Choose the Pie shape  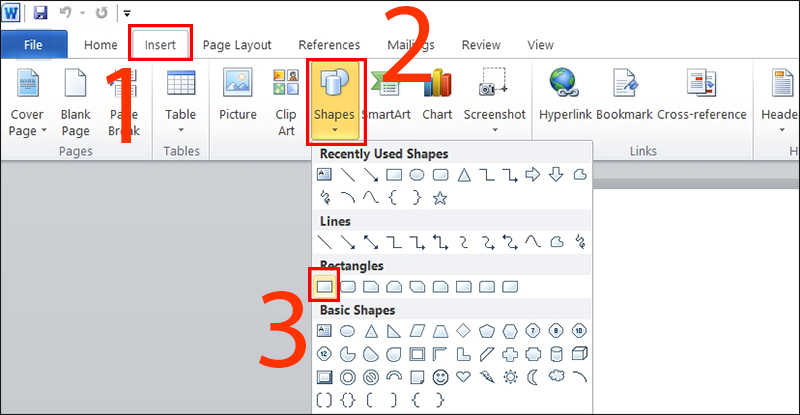348,354
